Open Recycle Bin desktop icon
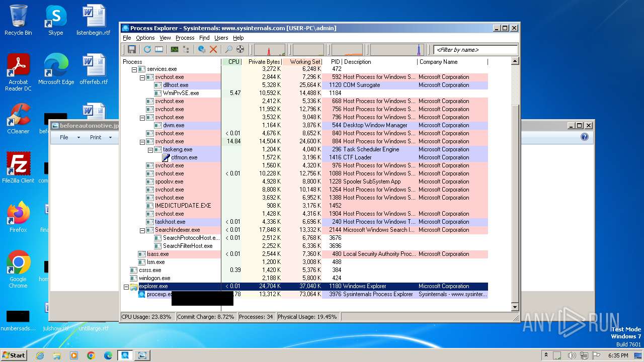The image size is (644, 362). click(x=18, y=21)
